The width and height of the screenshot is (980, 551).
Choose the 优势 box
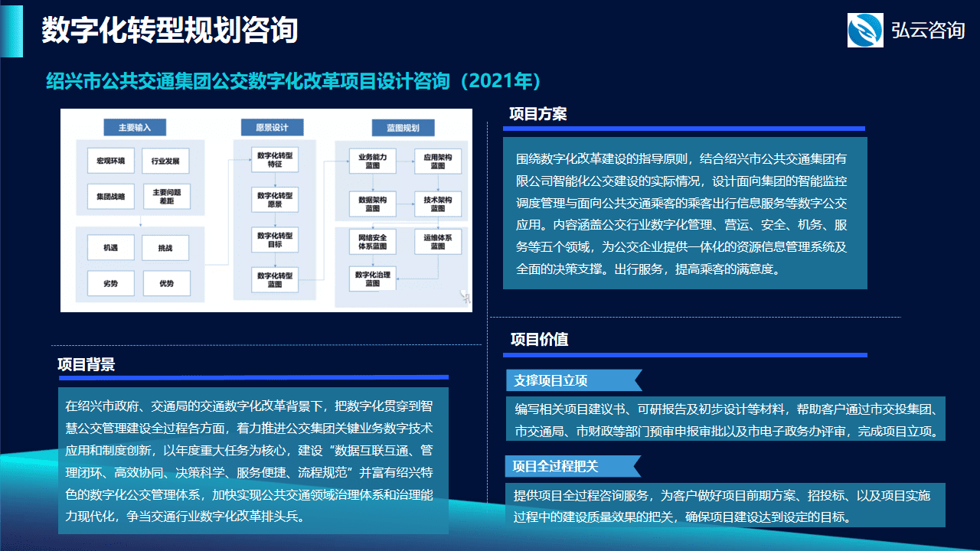click(165, 284)
